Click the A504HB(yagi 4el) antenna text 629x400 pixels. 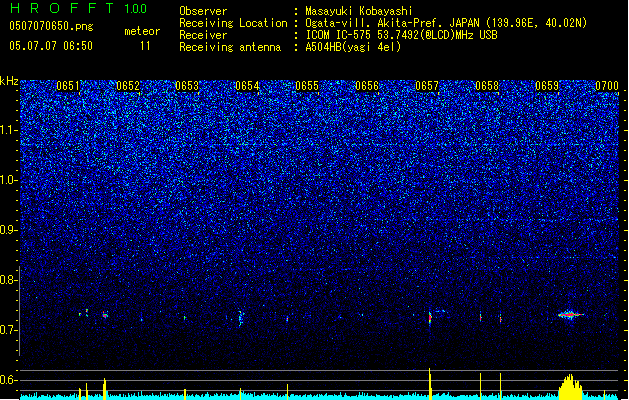(x=353, y=47)
